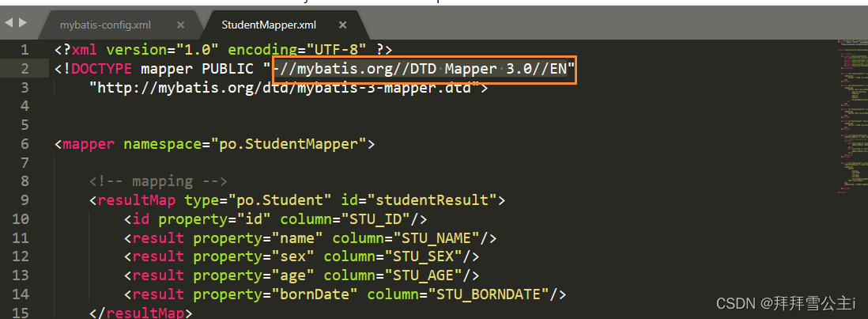Click the "-//mybatis.org//DTD Mapper 3.0//EN" string
The height and width of the screenshot is (319, 868).
tap(420, 69)
